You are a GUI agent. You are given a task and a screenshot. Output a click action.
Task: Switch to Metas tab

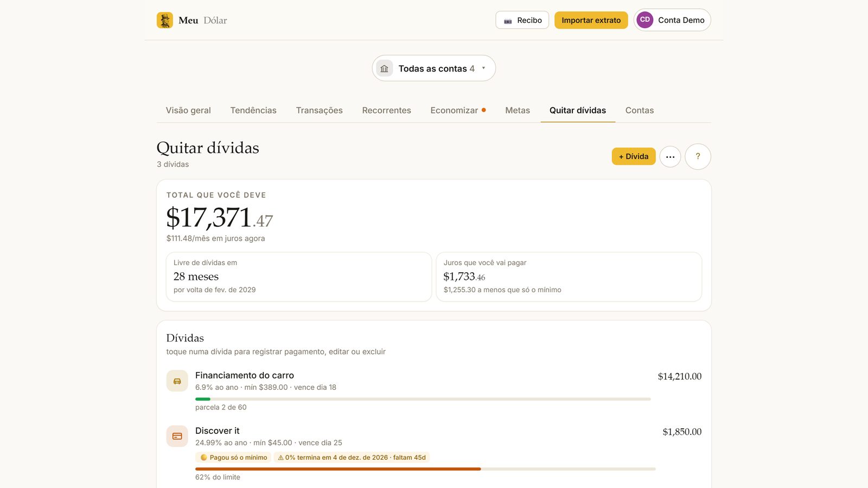(518, 110)
